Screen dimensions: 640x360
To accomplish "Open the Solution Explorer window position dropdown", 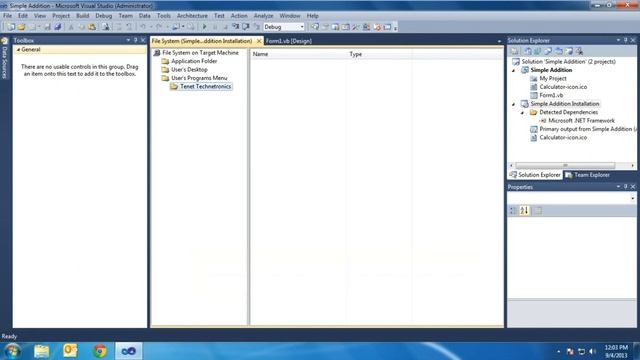I will point(618,40).
